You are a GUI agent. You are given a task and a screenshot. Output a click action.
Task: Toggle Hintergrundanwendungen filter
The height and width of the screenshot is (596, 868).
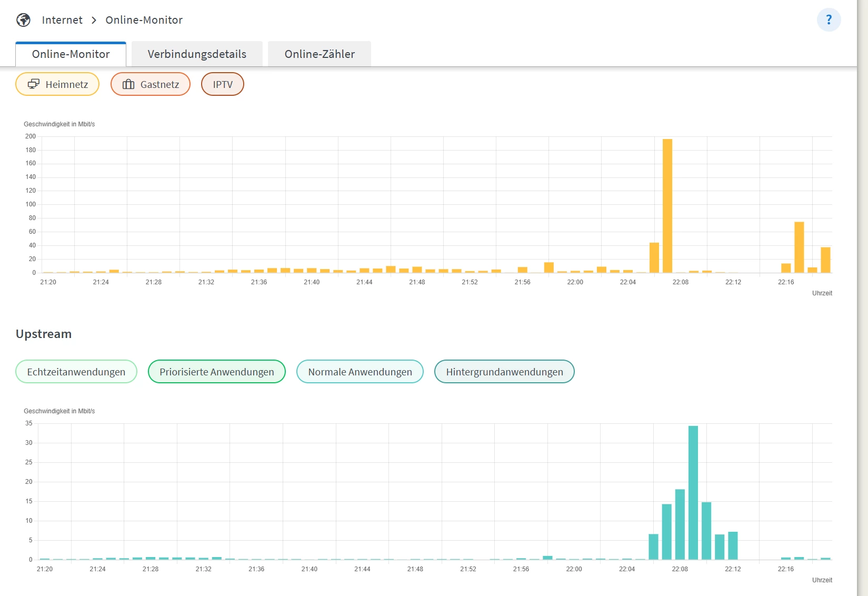click(x=504, y=372)
